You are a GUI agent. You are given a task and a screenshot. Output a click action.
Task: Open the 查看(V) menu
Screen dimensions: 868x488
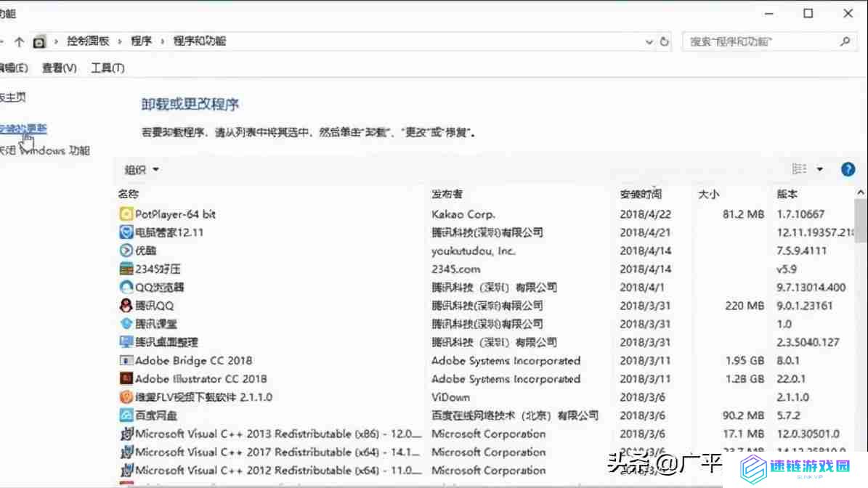60,68
